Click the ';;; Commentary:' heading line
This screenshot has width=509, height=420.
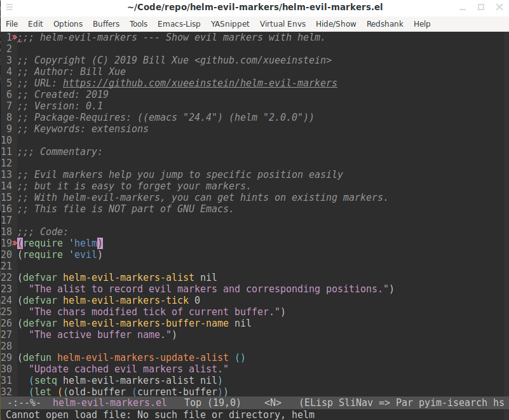(x=60, y=152)
